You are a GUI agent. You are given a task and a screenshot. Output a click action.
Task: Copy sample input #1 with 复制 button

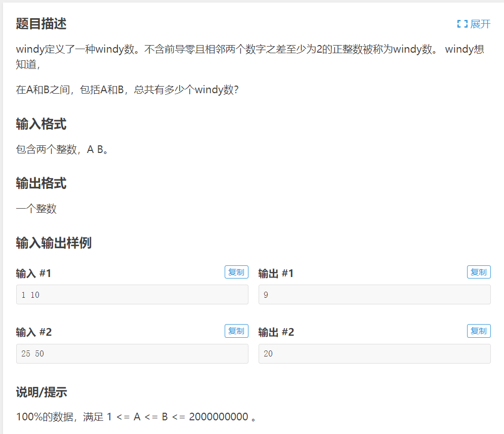pos(236,272)
